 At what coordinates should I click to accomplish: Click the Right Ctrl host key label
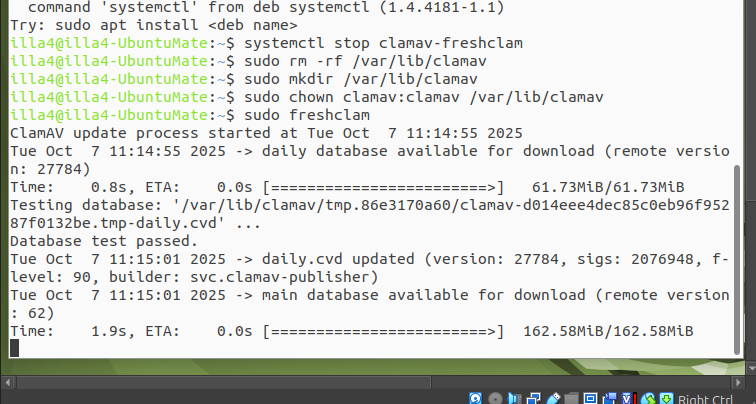707,399
